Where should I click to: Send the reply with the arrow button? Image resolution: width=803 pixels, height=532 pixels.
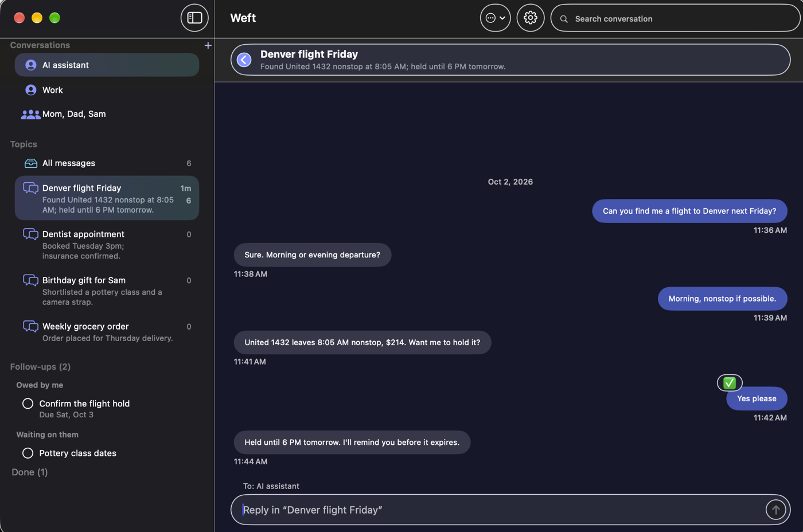775,510
